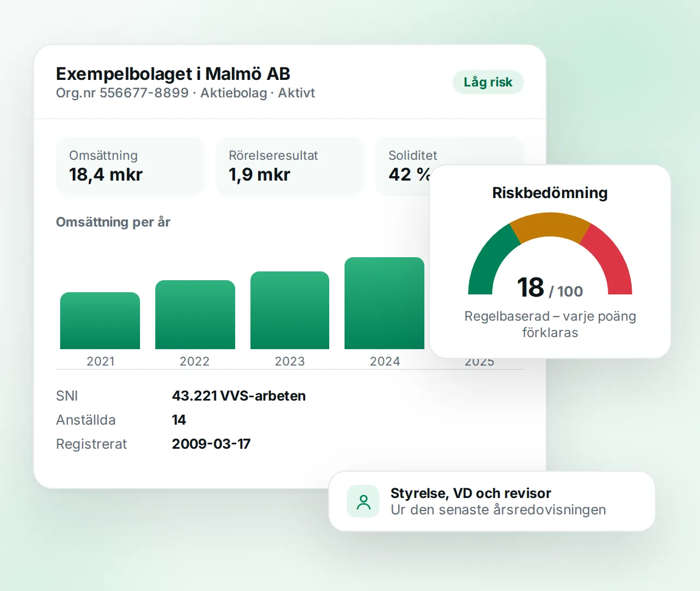
Task: Click the company name Exempelbolaget i Malmö AB
Action: tap(173, 74)
